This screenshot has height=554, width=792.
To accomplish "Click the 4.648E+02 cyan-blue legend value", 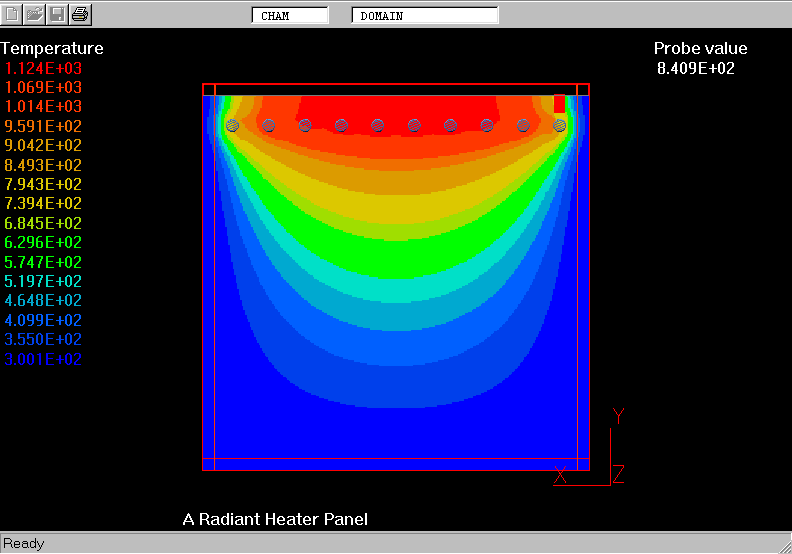I will [44, 301].
